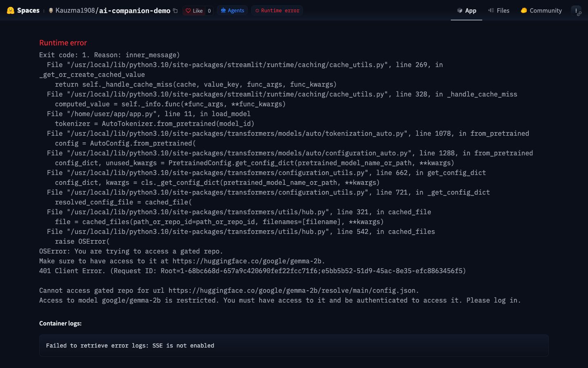
Task: Click the 'tokenizer = AutoTokenizer.from_pretrained(model_id)' line
Action: [155, 123]
